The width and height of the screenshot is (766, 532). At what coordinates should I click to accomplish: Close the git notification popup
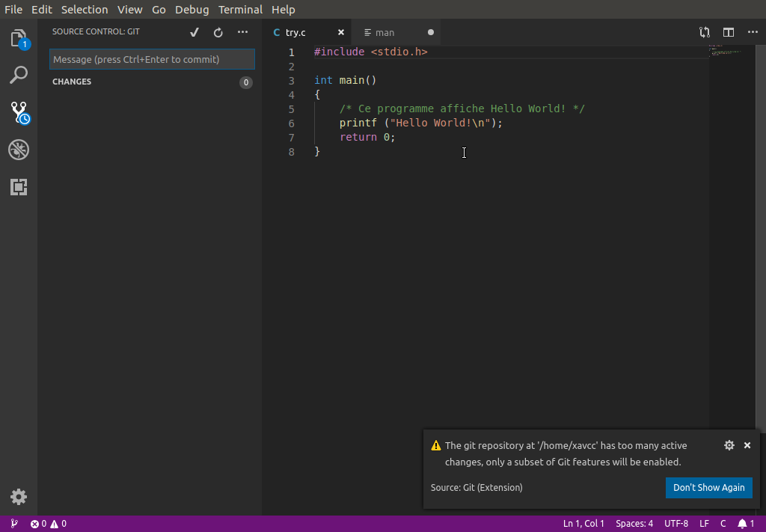(x=747, y=445)
